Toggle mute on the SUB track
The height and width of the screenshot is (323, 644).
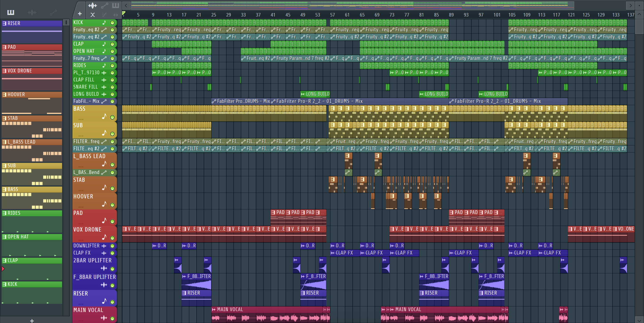tap(112, 134)
